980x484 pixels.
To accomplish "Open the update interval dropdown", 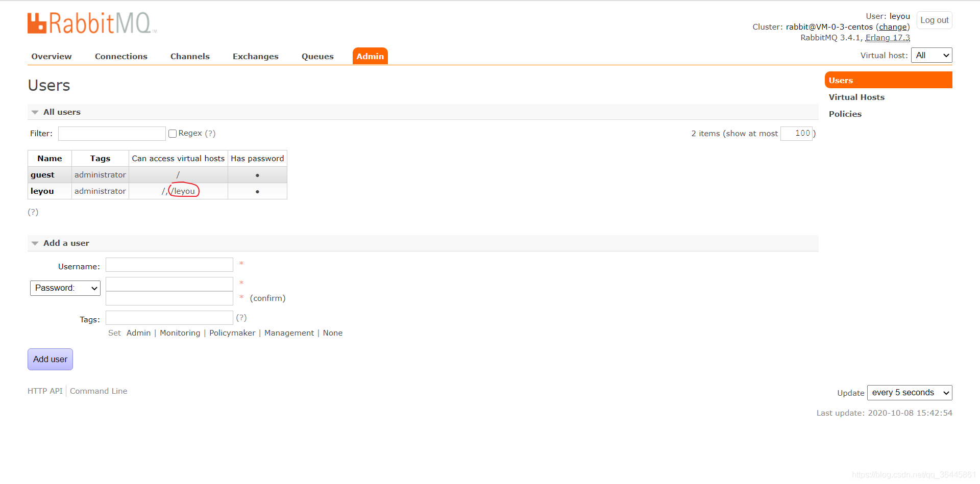I will 909,392.
